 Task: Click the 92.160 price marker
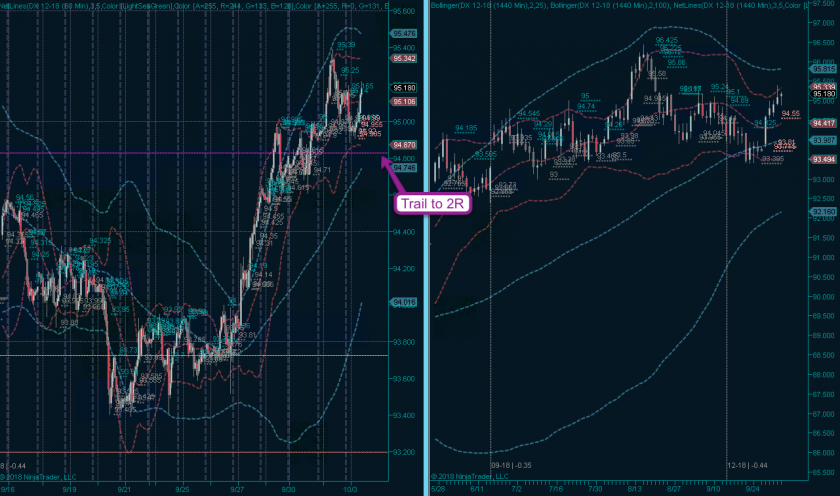point(823,212)
